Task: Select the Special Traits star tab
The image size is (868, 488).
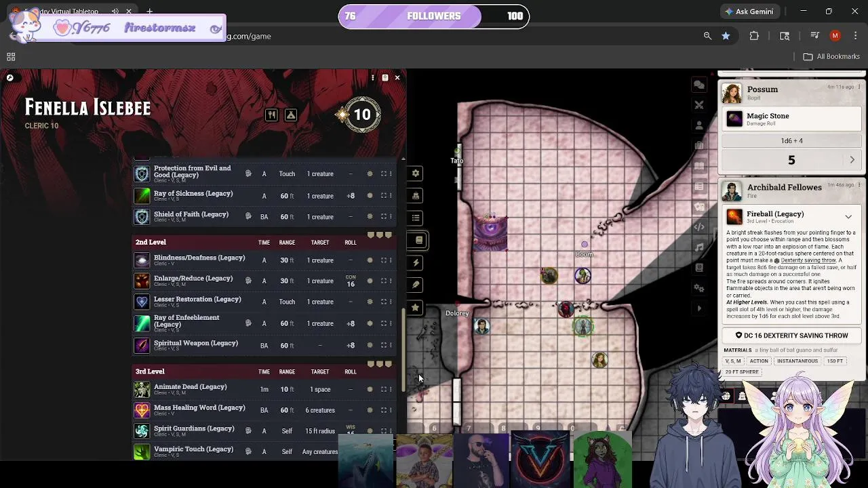Action: [416, 307]
